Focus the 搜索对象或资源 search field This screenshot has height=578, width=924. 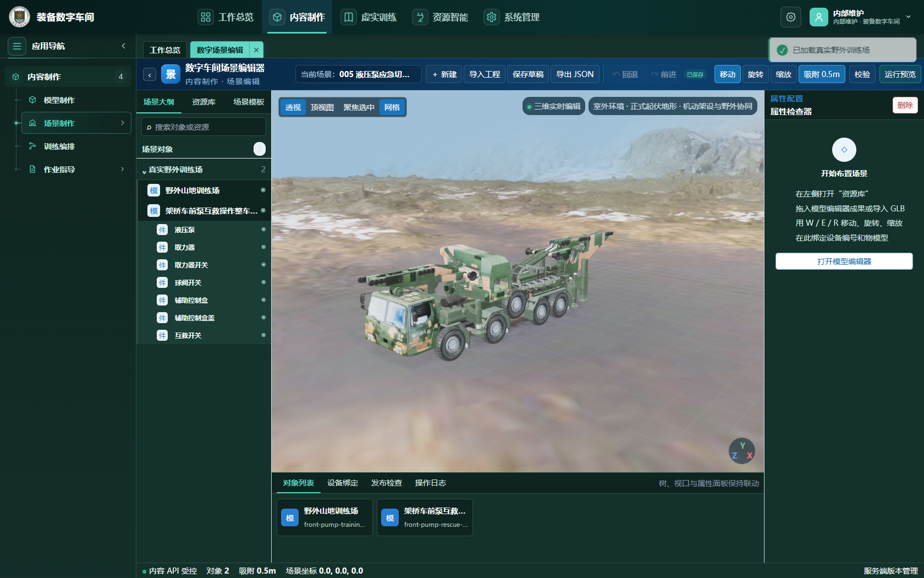(x=204, y=127)
